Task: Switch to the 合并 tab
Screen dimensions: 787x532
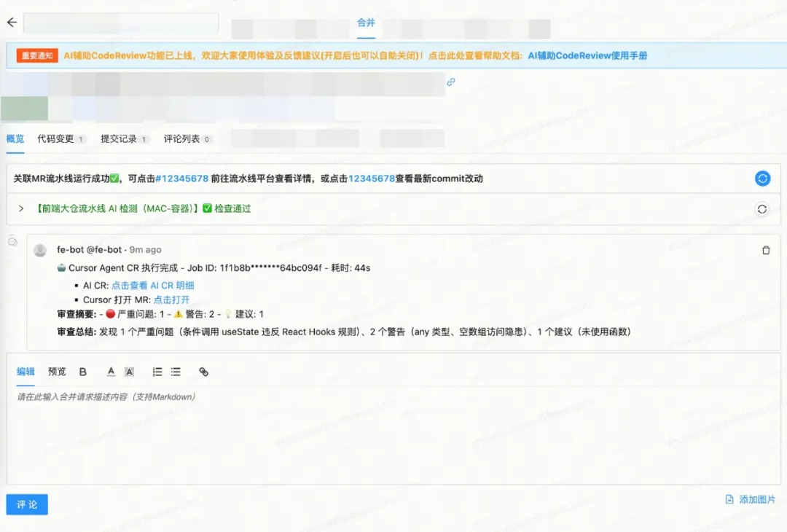Action: [x=366, y=23]
